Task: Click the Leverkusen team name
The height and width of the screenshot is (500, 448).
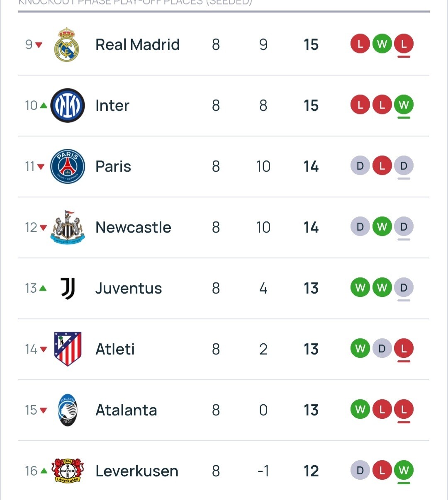Action: pos(137,471)
